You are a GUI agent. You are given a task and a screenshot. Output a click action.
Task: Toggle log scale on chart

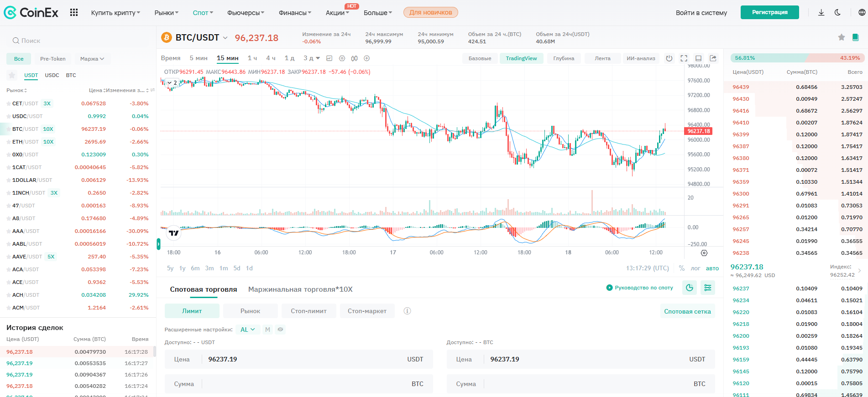(x=695, y=268)
